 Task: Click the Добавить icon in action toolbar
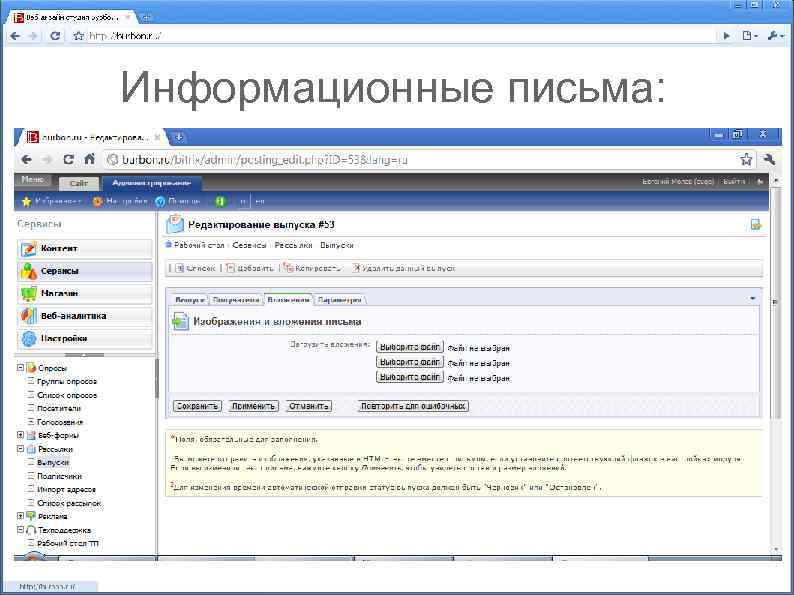(x=230, y=268)
